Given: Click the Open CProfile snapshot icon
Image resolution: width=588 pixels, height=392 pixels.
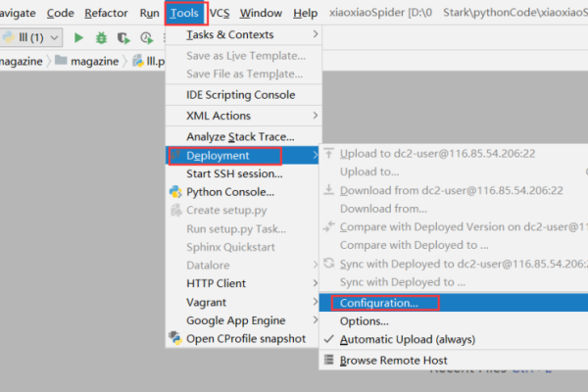Looking at the screenshot, I should pos(175,338).
